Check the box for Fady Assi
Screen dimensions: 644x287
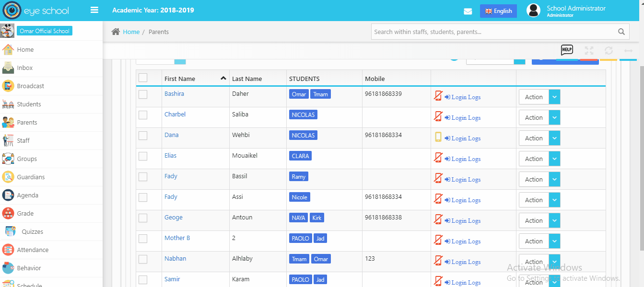coord(143,197)
